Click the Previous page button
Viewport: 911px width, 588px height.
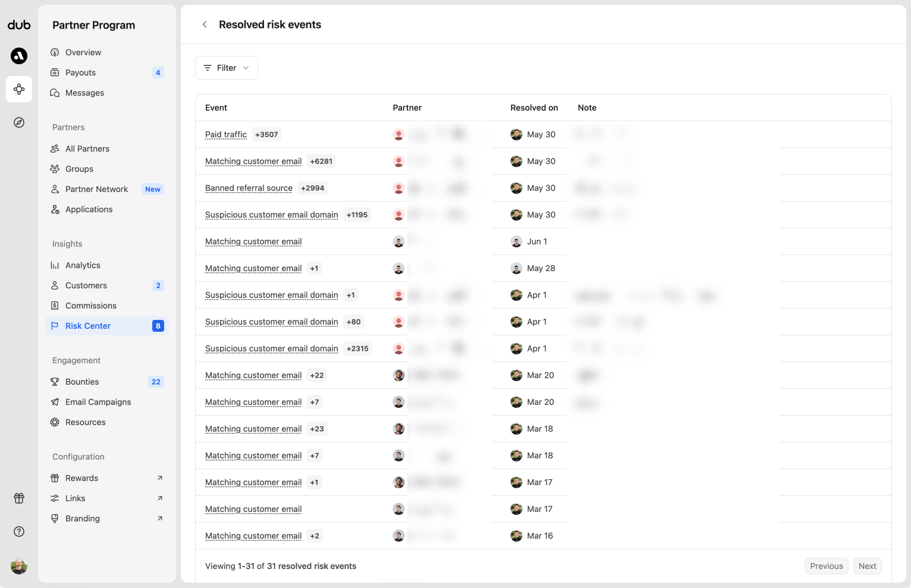pyautogui.click(x=827, y=566)
